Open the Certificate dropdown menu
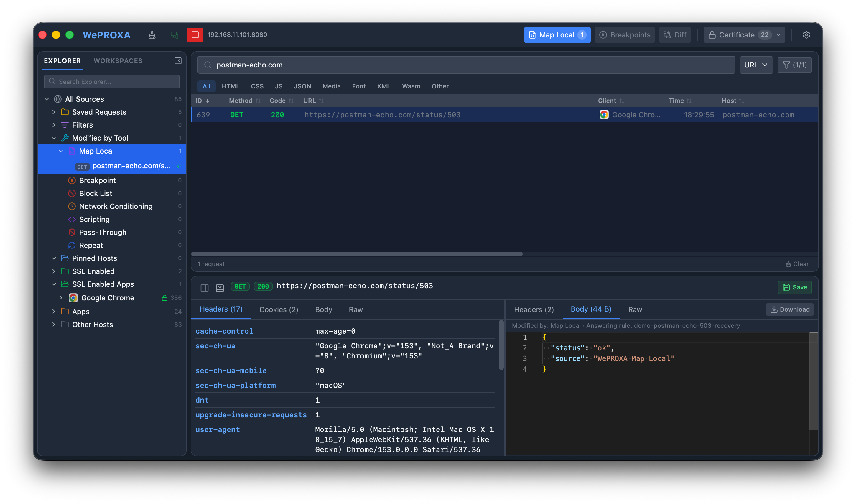Viewport: 856px width, 504px height. coord(744,35)
